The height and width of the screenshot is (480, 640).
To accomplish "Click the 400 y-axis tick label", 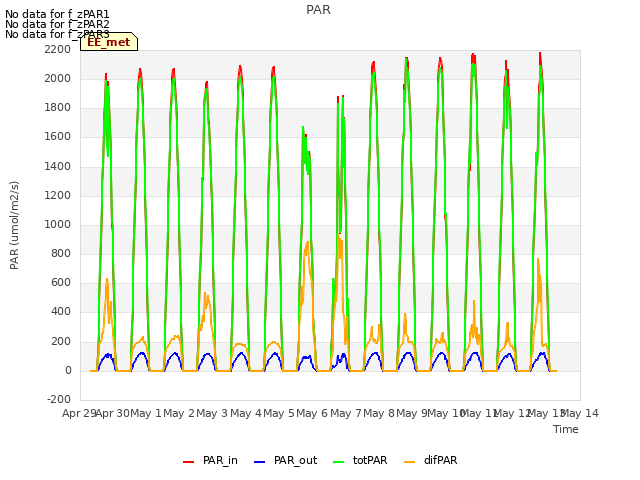I will (61, 312).
